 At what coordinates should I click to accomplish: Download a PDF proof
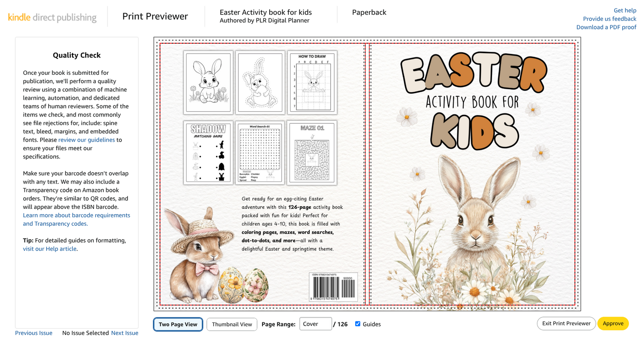tap(606, 27)
